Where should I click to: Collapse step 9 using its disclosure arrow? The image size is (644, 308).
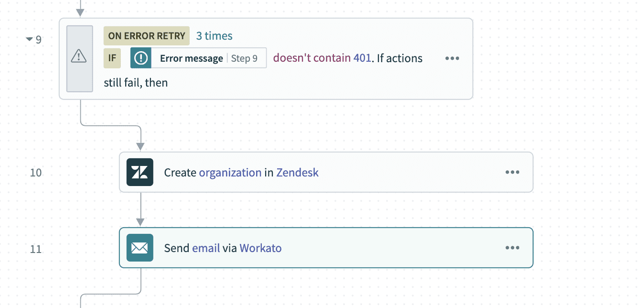click(29, 40)
